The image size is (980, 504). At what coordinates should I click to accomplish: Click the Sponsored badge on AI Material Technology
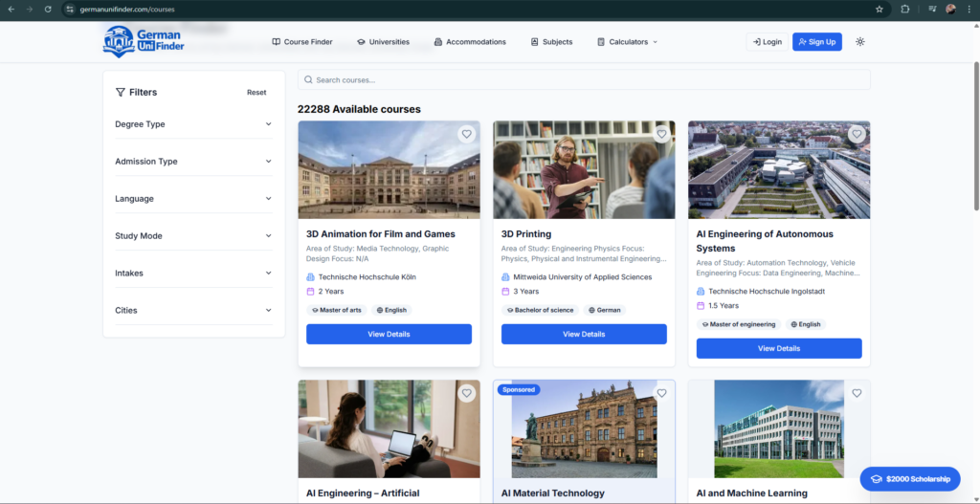click(x=519, y=389)
